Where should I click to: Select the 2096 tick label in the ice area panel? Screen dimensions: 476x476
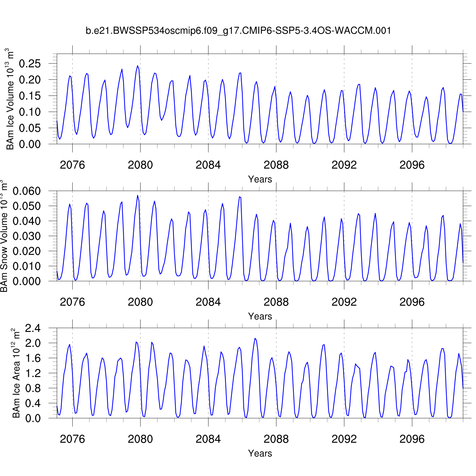(x=412, y=439)
